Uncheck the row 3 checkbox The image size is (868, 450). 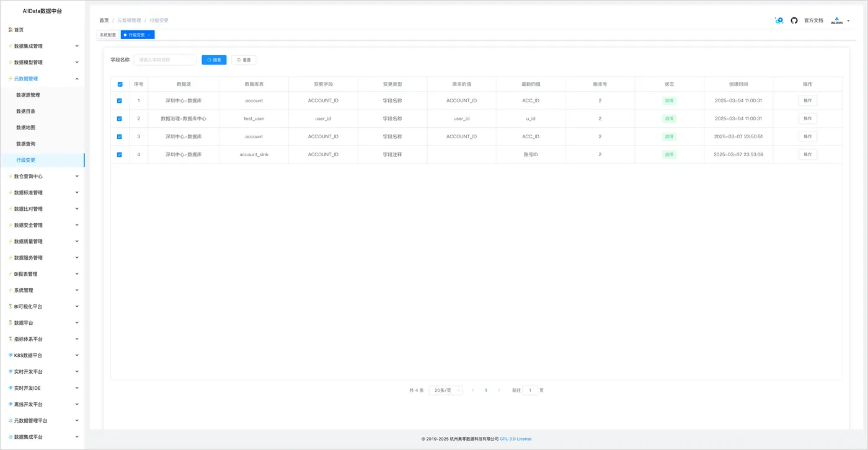pos(120,136)
